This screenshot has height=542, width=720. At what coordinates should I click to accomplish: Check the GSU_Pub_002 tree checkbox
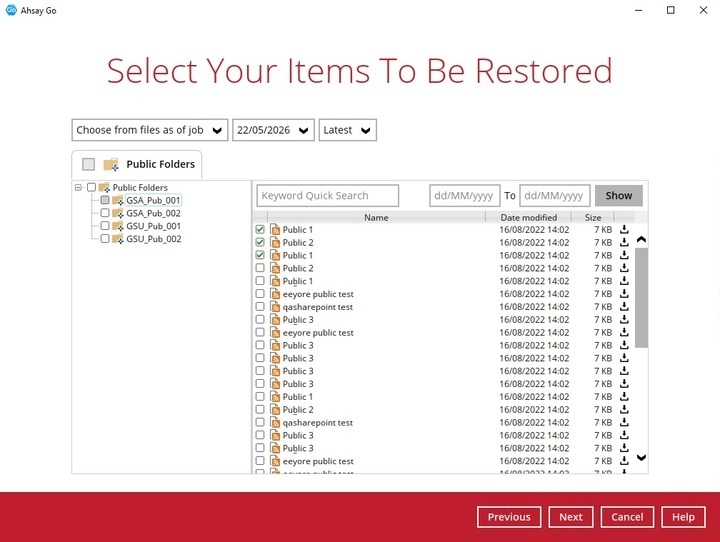(x=105, y=238)
